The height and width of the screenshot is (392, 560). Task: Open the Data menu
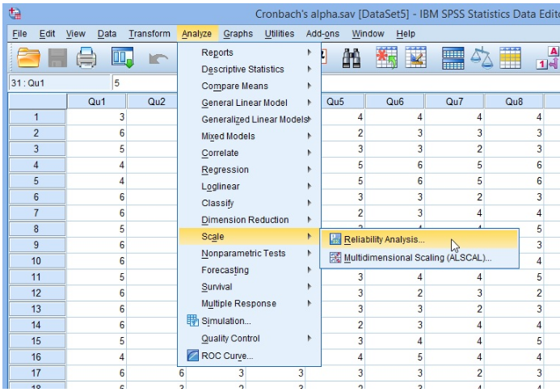107,34
